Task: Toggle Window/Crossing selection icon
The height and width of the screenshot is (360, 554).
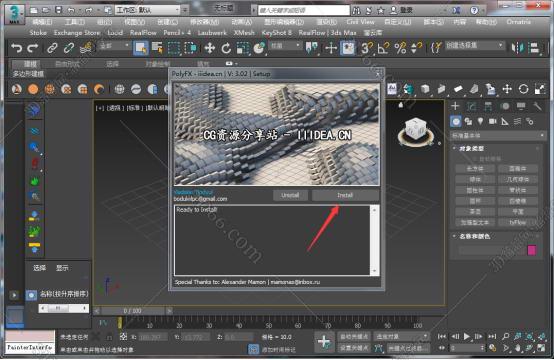Action: pos(190,48)
